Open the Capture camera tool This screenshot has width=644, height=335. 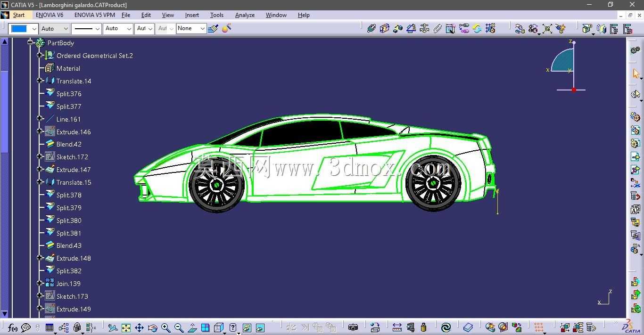pos(353,327)
